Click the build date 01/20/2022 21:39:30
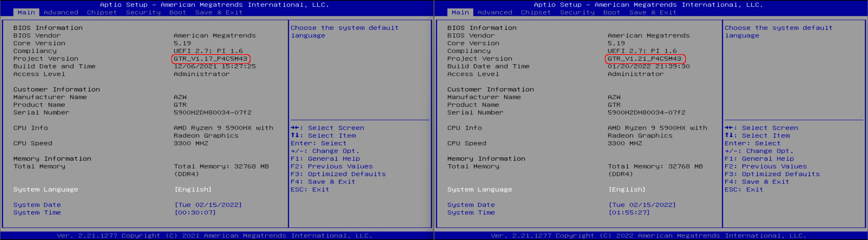868x240 pixels. tap(649, 67)
